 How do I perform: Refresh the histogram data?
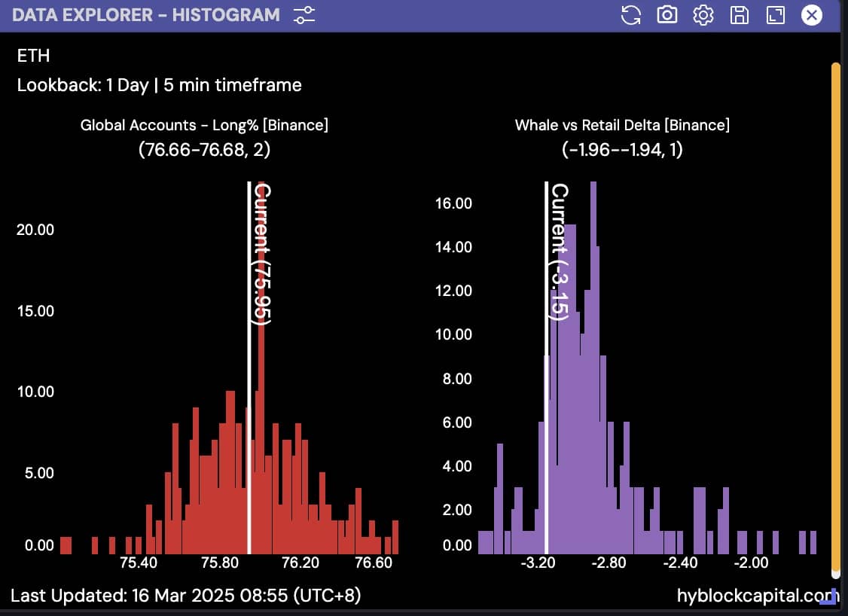(630, 15)
